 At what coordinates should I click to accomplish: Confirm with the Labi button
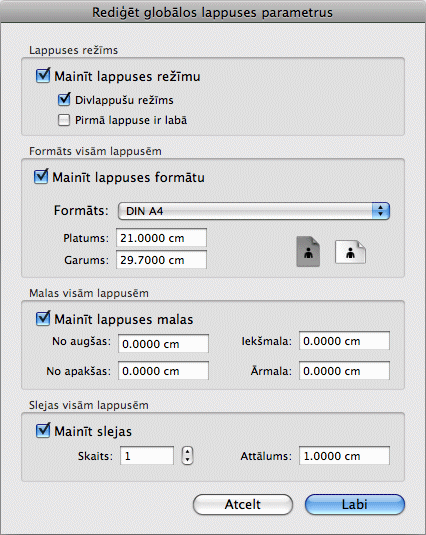click(355, 504)
